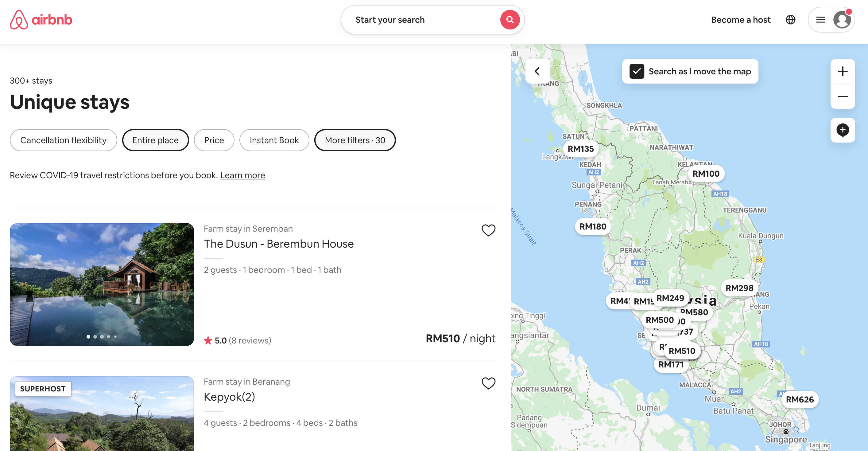This screenshot has width=868, height=451.
Task: Save The Dusun Berembun House to wishlist
Action: (488, 230)
